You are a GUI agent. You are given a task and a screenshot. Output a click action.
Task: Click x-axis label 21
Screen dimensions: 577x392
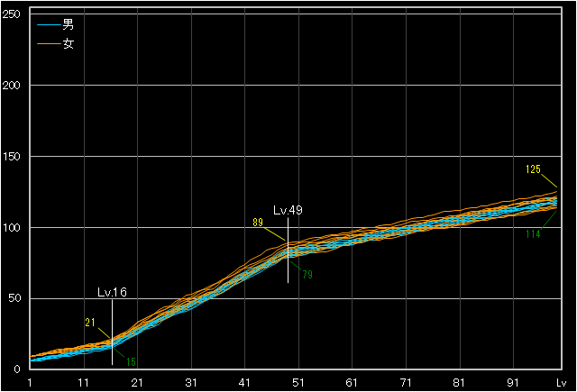point(137,383)
